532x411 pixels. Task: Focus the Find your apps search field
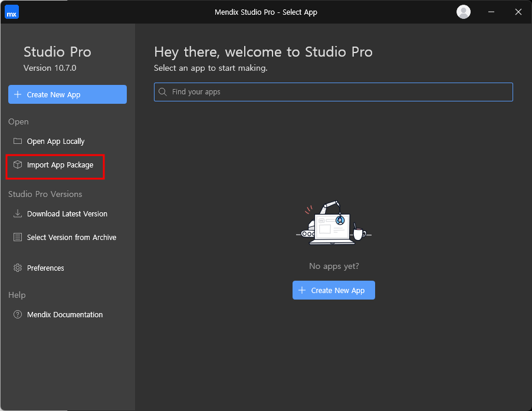[x=333, y=92]
